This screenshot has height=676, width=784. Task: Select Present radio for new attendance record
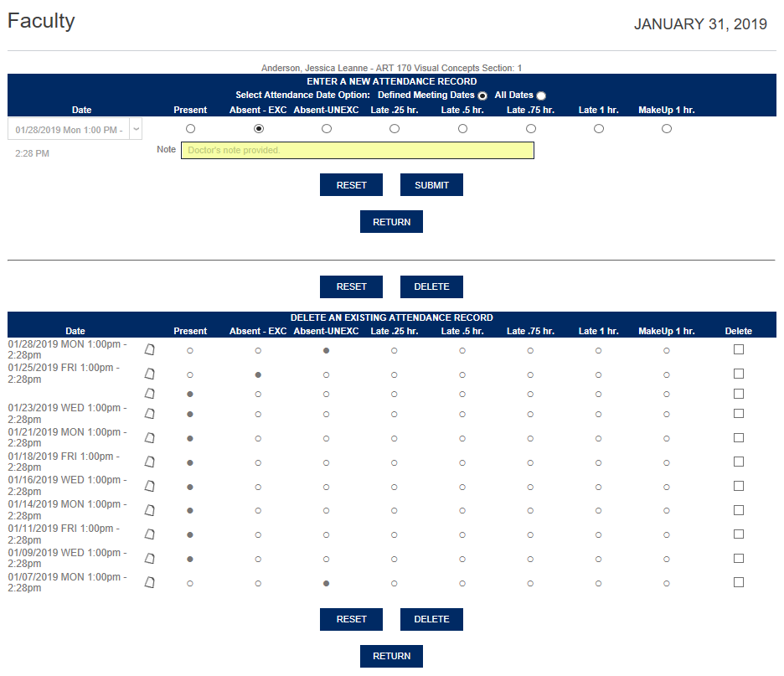190,129
